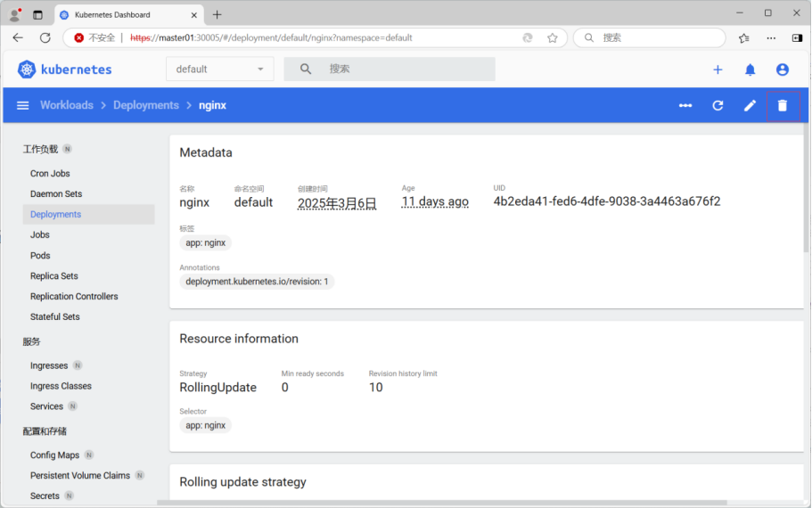
Task: Click the translate icon in address bar
Action: click(x=527, y=37)
